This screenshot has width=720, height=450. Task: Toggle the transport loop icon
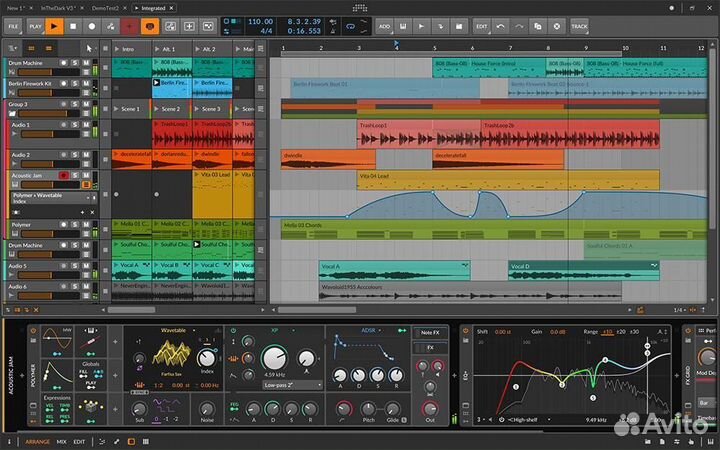point(350,26)
